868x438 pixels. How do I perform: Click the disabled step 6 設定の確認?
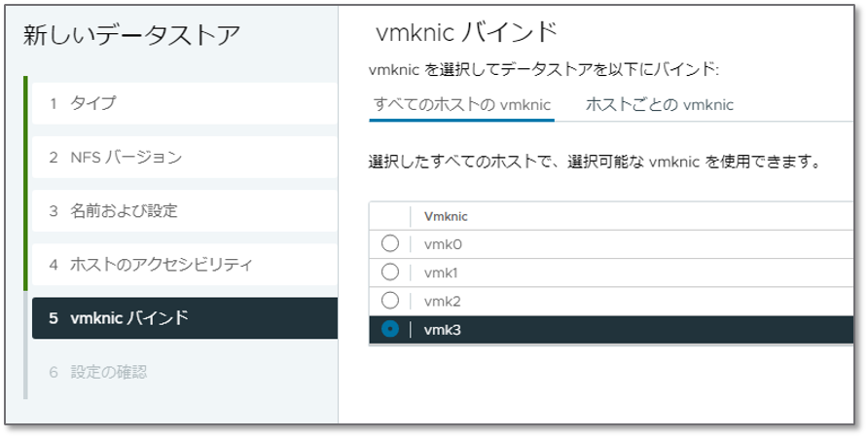[184, 372]
